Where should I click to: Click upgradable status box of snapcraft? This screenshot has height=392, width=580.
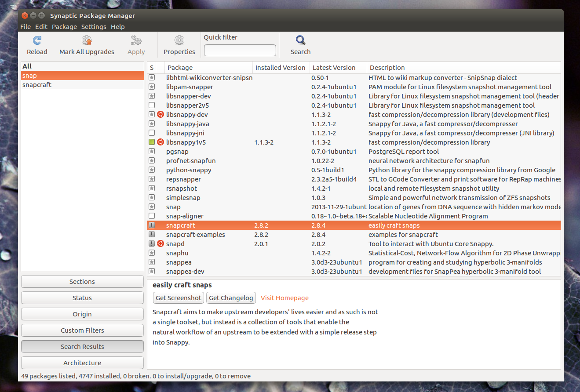[152, 225]
